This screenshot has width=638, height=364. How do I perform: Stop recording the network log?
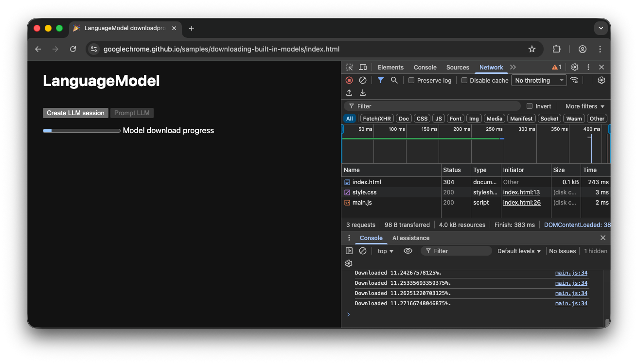[x=349, y=81]
